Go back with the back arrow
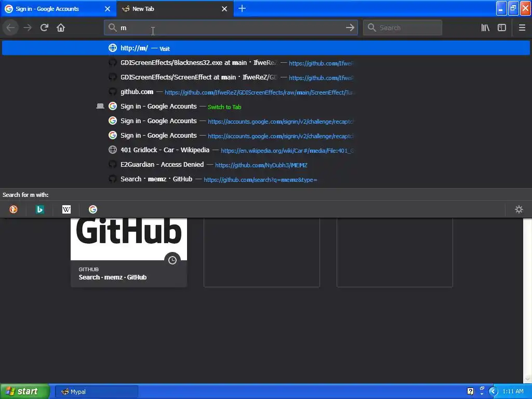 [x=11, y=28]
